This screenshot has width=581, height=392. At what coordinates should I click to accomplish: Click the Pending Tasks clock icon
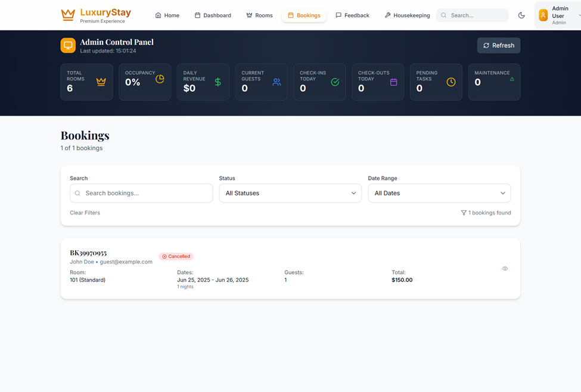pos(451,82)
